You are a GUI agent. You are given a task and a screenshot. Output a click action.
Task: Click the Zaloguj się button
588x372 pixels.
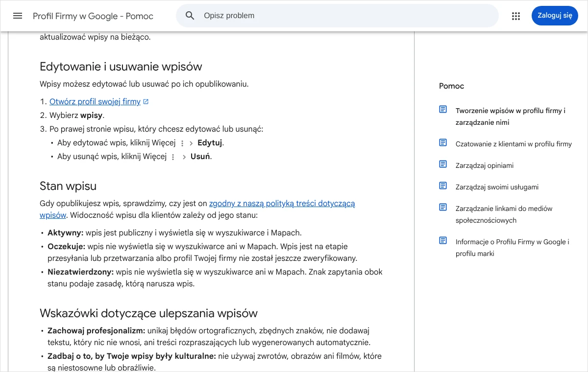coord(555,16)
